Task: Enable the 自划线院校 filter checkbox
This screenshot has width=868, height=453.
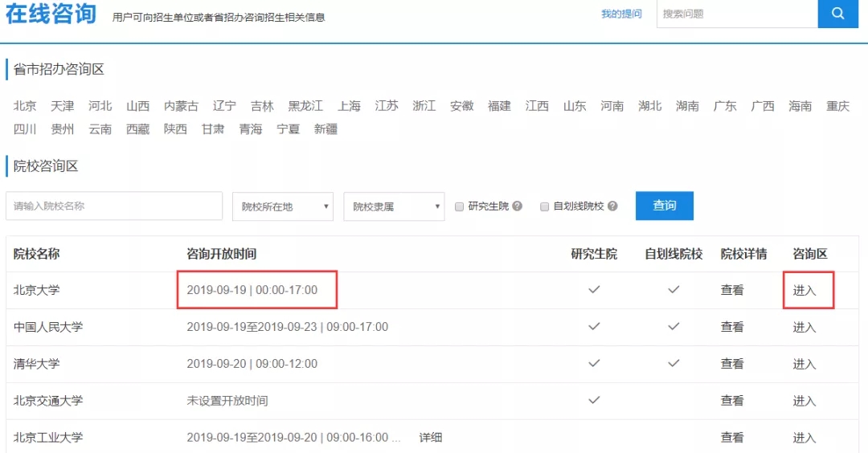Action: click(x=544, y=206)
